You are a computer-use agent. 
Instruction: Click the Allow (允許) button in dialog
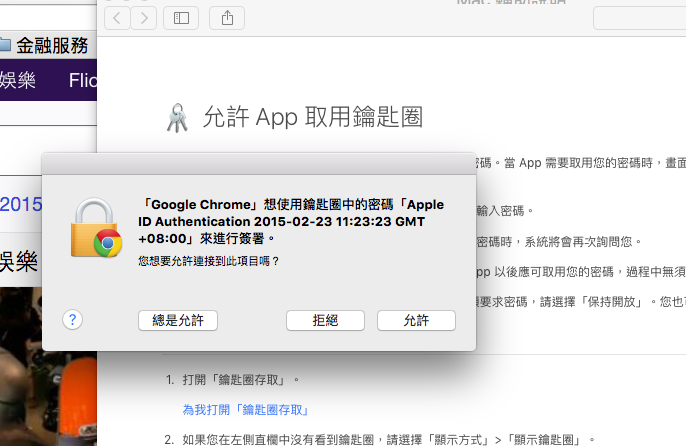[x=416, y=320]
